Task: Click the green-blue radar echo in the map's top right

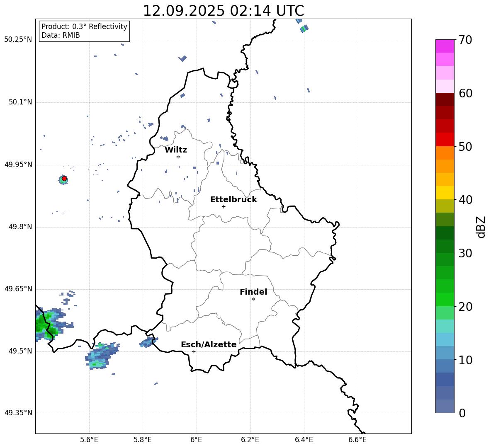Action: [304, 29]
